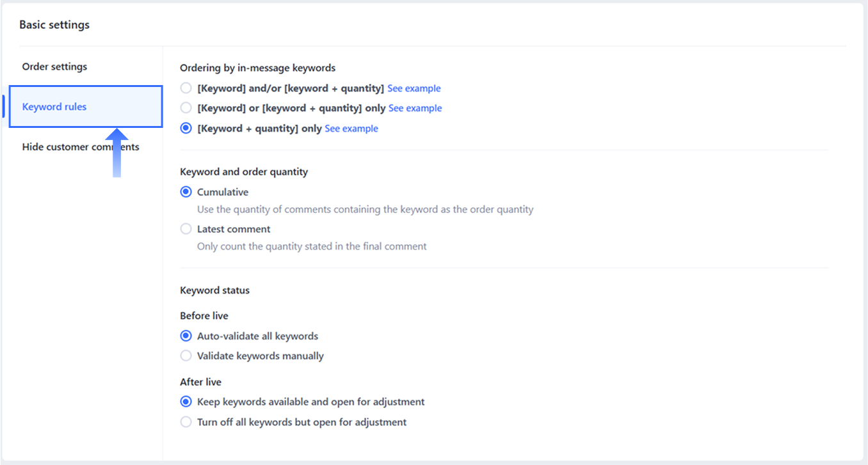The width and height of the screenshot is (868, 465).
Task: View example for '[Keyword] or [keyword + quantity] only'
Action: (415, 108)
